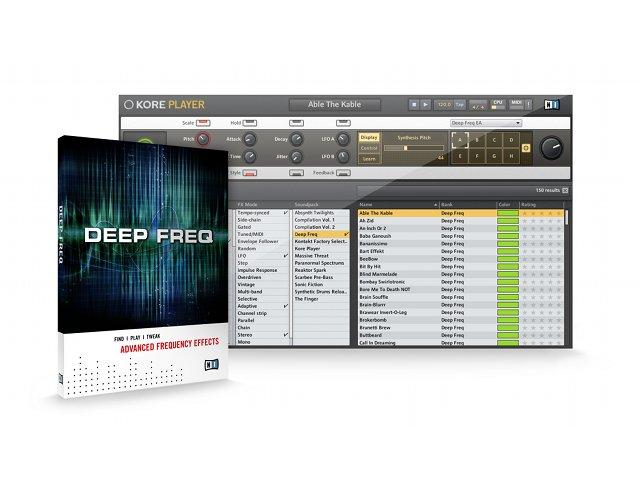Sort results by Name column header
Screen dimensions: 640x480
(x=398, y=204)
